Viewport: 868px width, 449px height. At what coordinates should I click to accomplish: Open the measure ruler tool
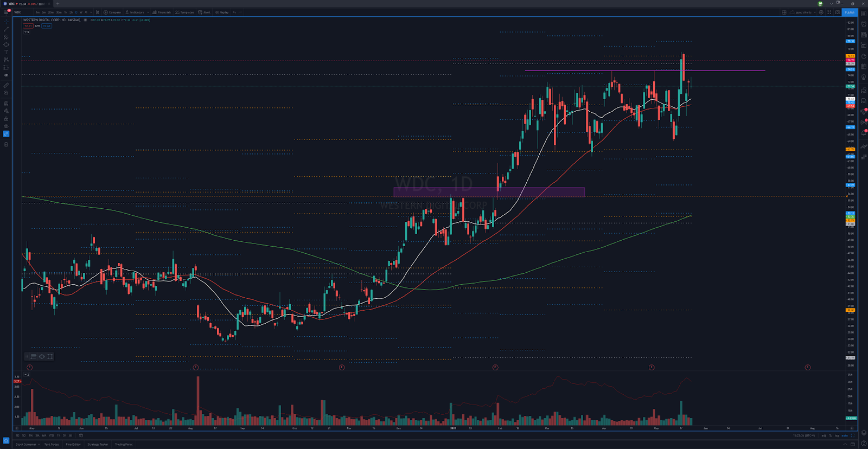pos(6,85)
